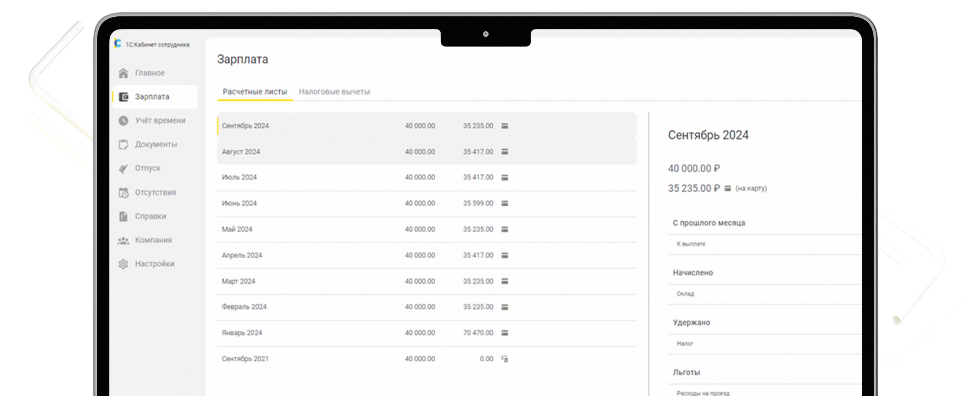
Task: Select the Январь 2024 payslip entry
Action: coord(241,333)
